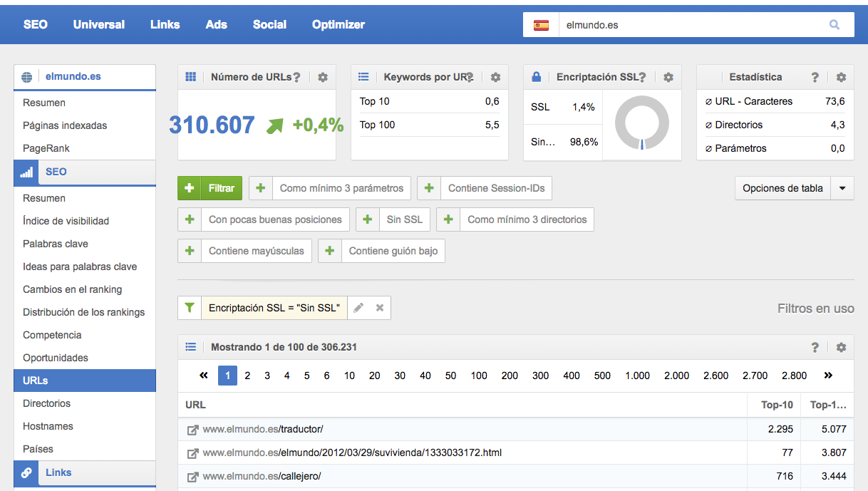Open the Optimizer top menu
This screenshot has width=868, height=491.
tap(338, 24)
